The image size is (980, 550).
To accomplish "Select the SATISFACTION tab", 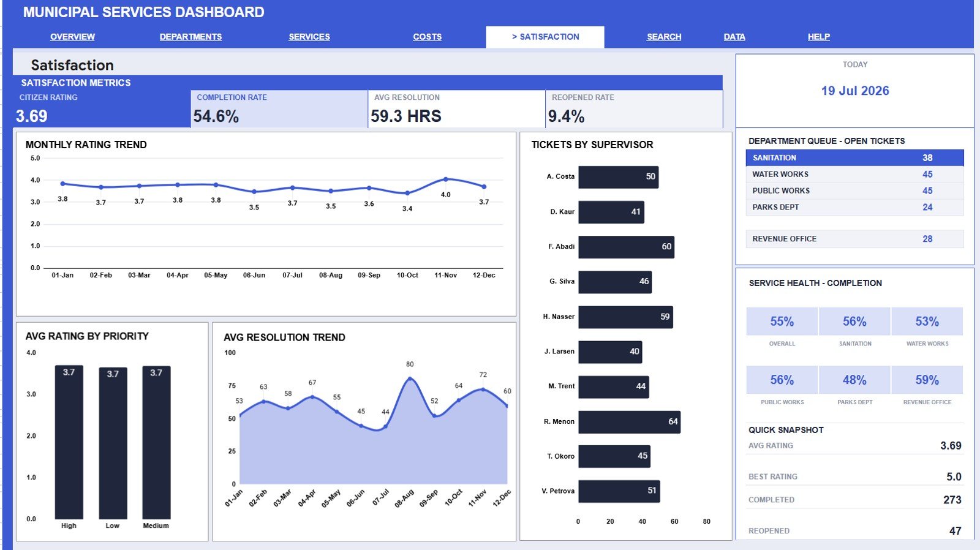I will pos(545,37).
